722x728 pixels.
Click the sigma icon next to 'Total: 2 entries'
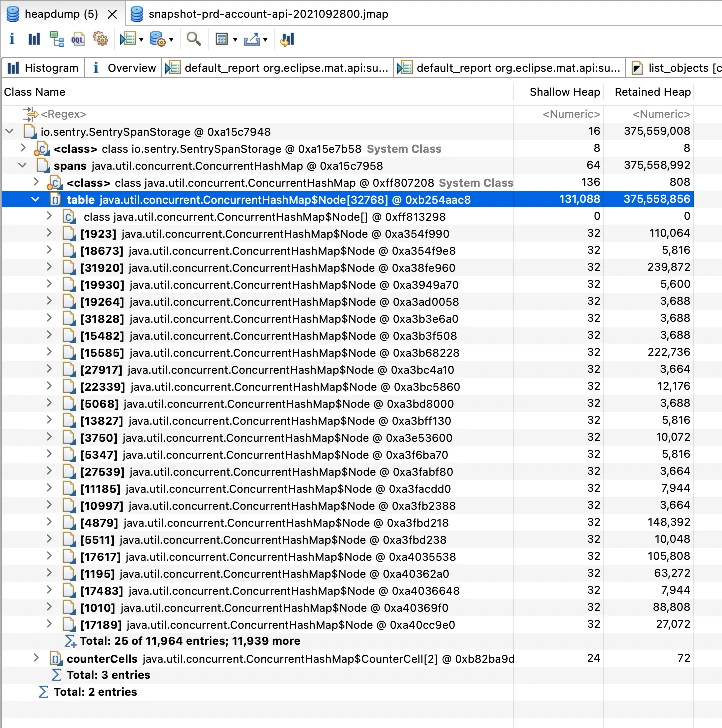pos(44,692)
